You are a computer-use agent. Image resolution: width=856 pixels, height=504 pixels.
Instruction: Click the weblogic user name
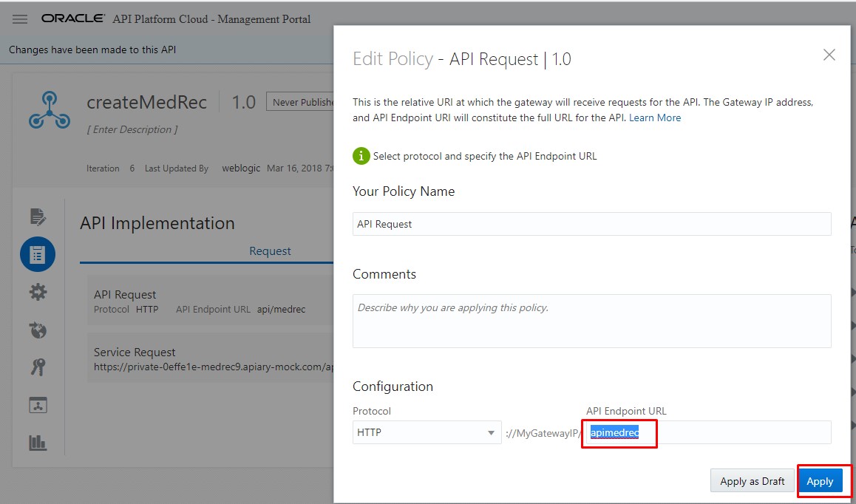click(x=241, y=168)
